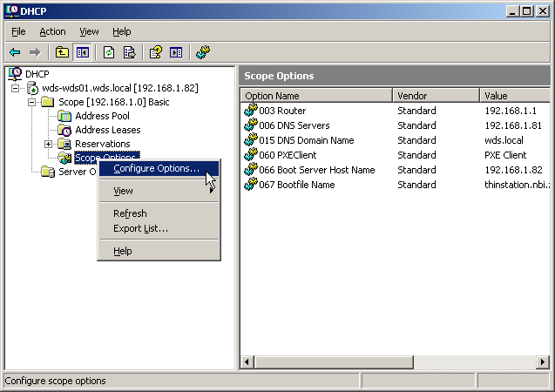Image resolution: width=555 pixels, height=392 pixels.
Task: Click the Scope folder icon
Action: tap(47, 102)
